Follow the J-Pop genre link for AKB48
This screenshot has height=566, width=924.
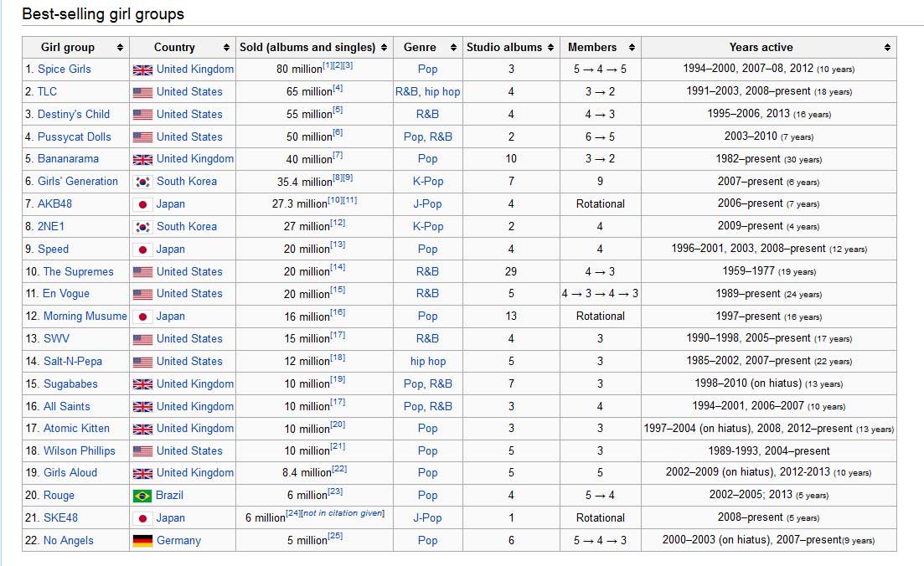click(428, 203)
